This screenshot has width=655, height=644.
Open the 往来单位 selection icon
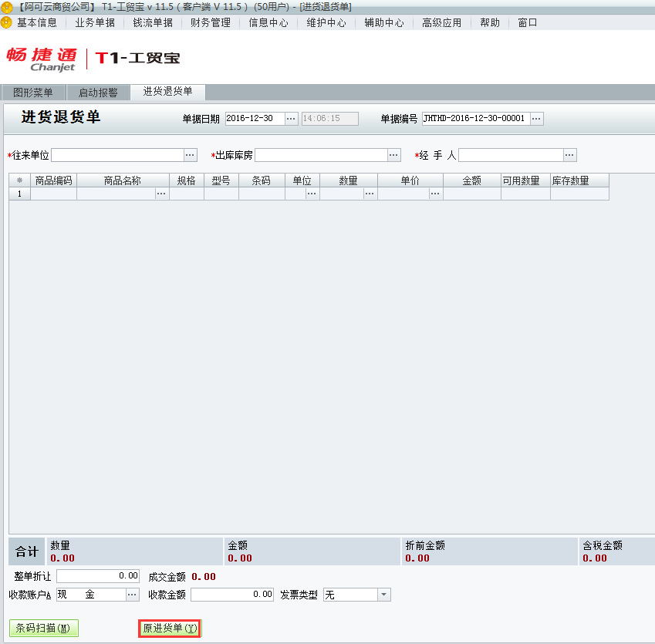[190, 154]
